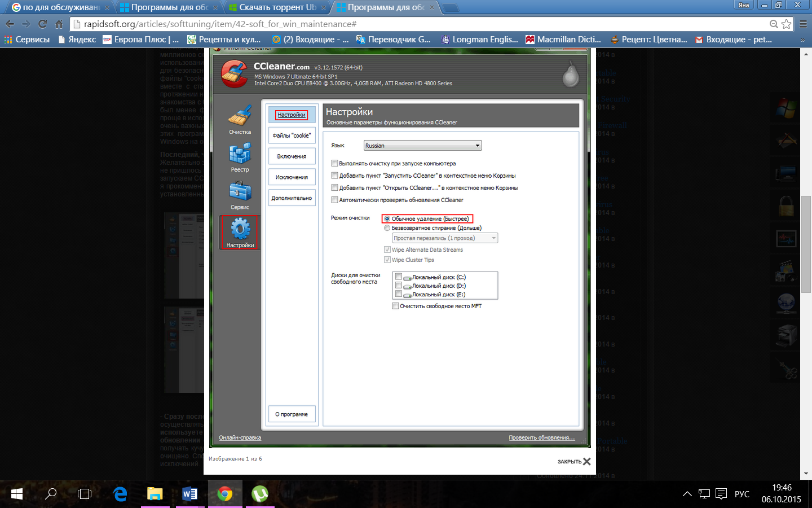Screen dimensions: 812x508
Task: Open Переводчик G... bookmark
Action: [x=394, y=40]
